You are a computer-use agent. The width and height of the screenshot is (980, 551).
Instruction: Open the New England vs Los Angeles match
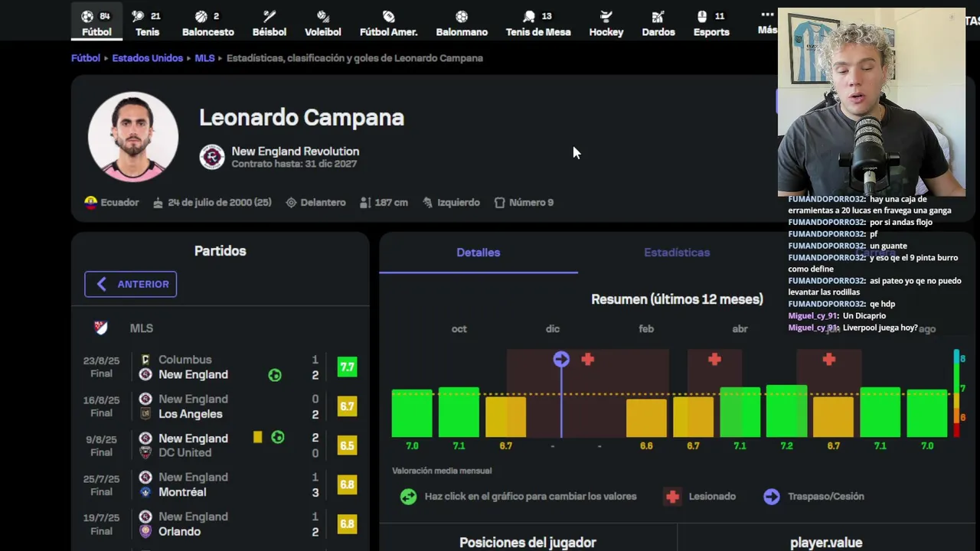click(220, 406)
